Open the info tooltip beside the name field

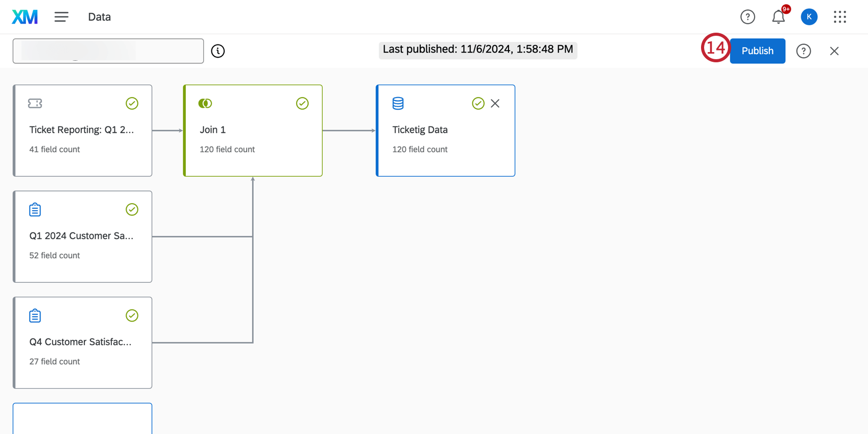tap(218, 51)
